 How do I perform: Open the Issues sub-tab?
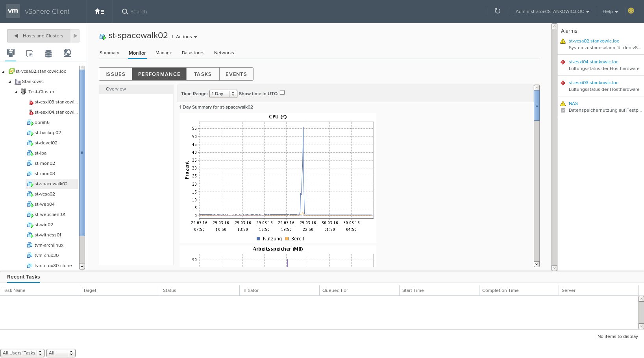coord(115,74)
